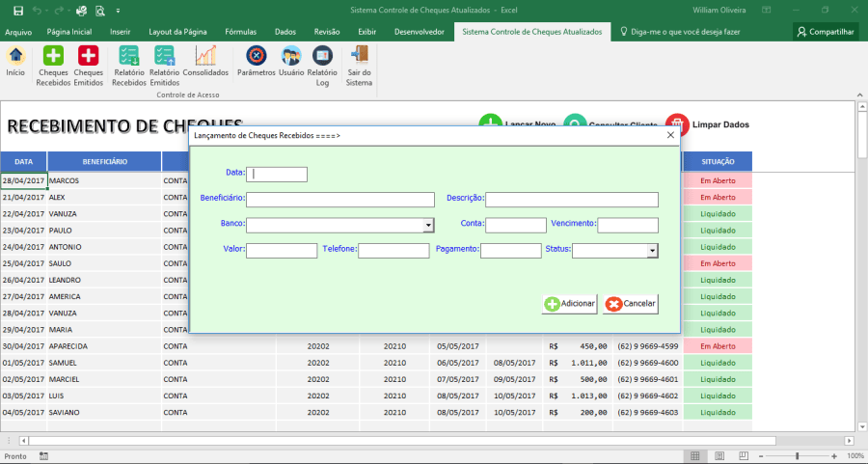Click the Valor input field
The image size is (868, 464).
click(x=282, y=251)
